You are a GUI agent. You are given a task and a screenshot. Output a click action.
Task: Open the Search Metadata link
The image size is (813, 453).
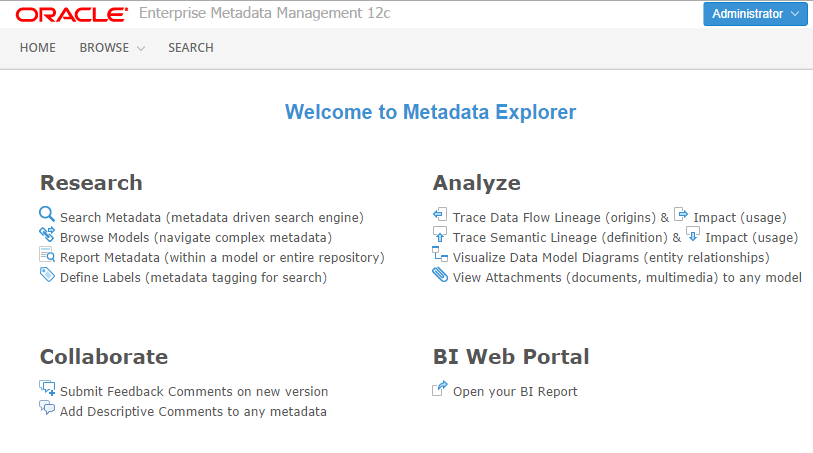(211, 217)
